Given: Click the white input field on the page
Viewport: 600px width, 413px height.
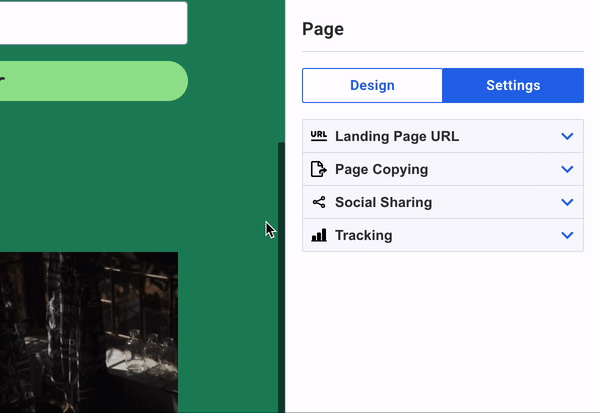Looking at the screenshot, I should [90, 23].
